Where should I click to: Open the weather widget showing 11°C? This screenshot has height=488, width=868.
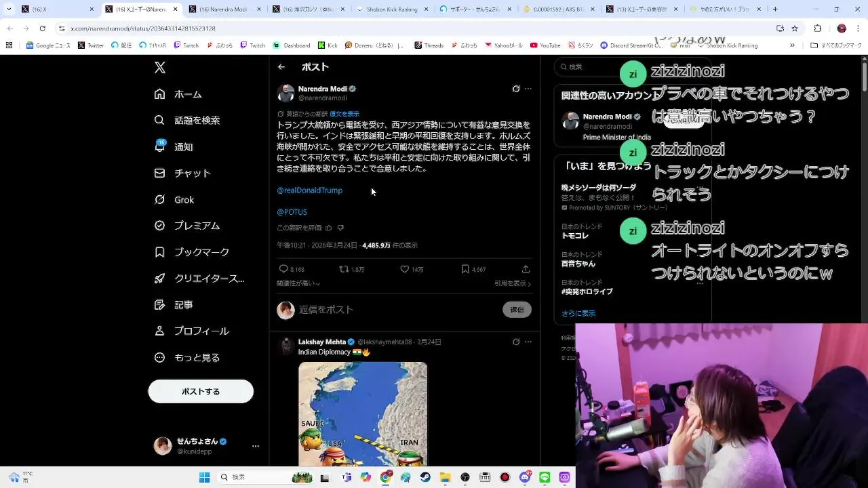pos(20,476)
